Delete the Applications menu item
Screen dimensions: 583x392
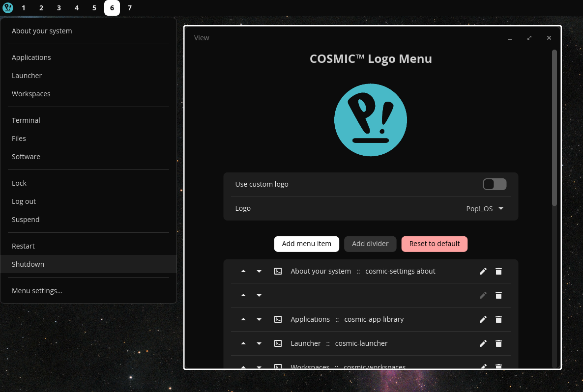[498, 319]
